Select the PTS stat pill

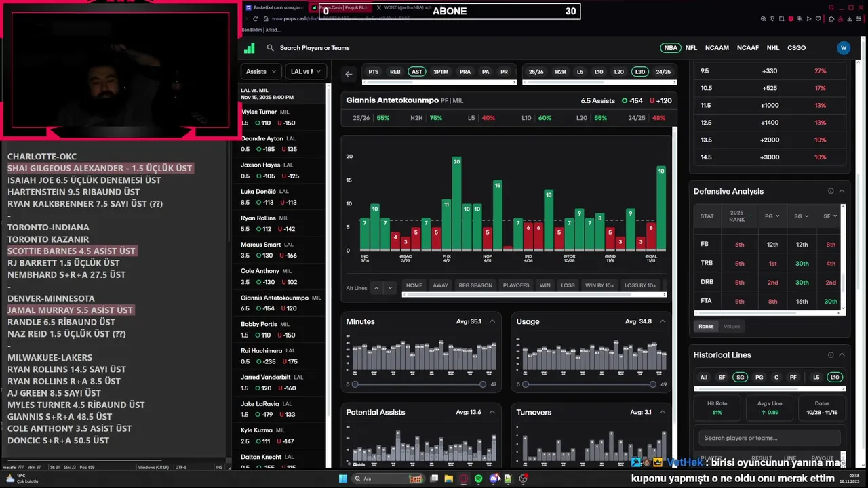coord(374,72)
